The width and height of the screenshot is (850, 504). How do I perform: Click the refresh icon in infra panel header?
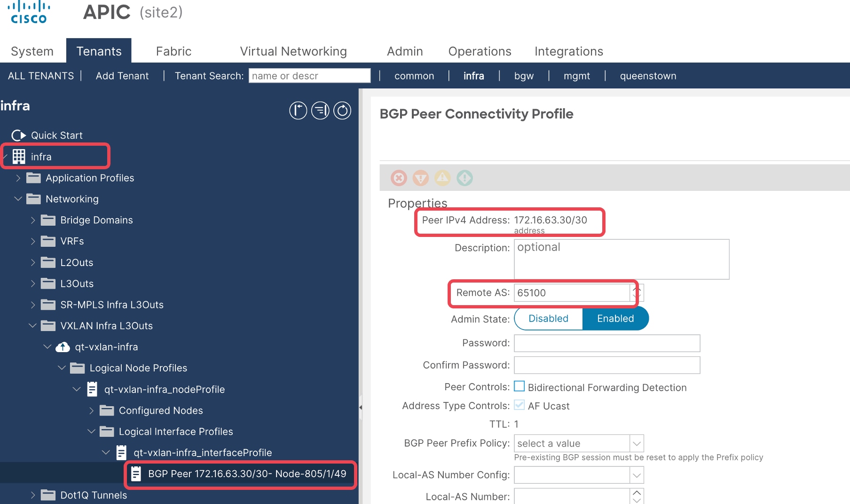click(x=342, y=110)
